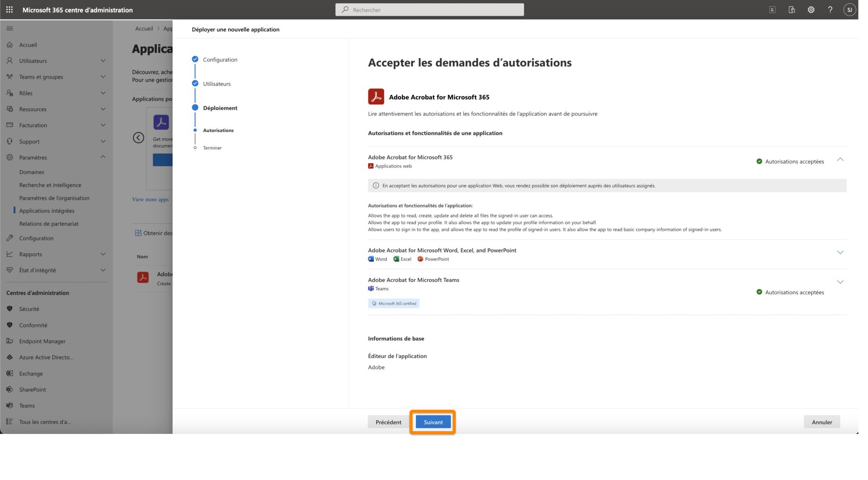Screen dimensions: 868x480
Task: Expand the Rôles menu chevron
Action: point(103,93)
